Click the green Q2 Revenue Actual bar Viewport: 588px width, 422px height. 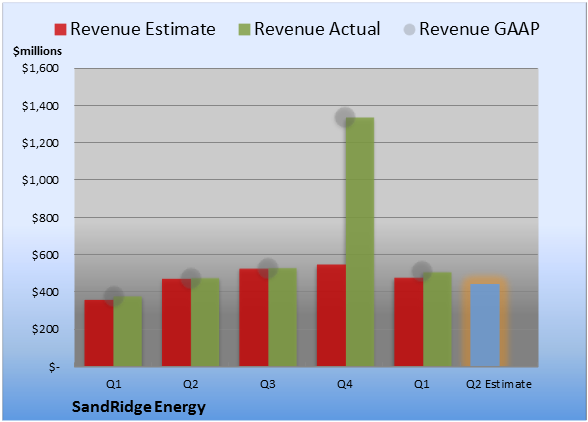coord(205,322)
